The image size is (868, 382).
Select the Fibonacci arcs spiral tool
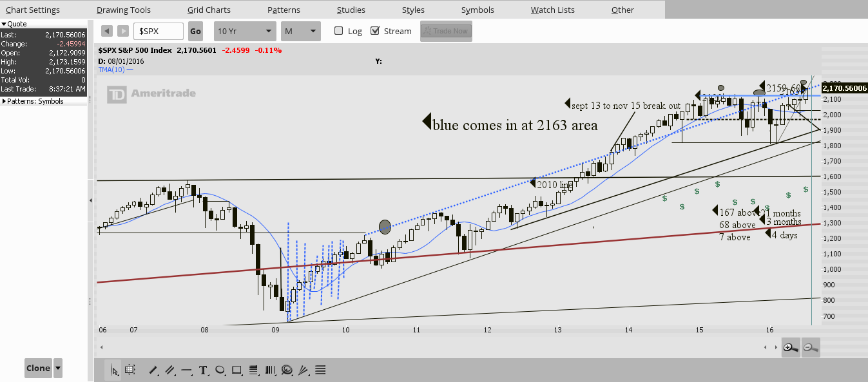tap(287, 370)
